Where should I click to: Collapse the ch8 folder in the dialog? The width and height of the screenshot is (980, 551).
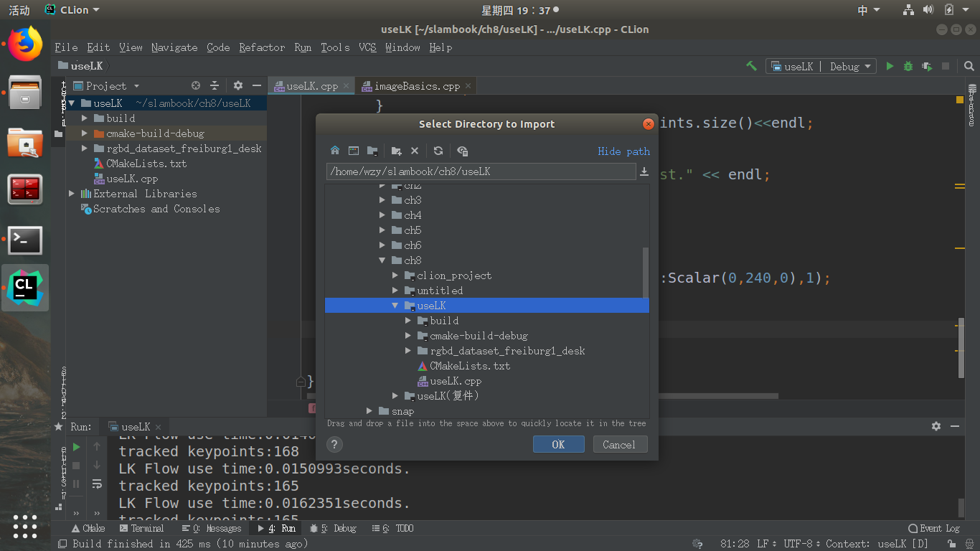[382, 260]
